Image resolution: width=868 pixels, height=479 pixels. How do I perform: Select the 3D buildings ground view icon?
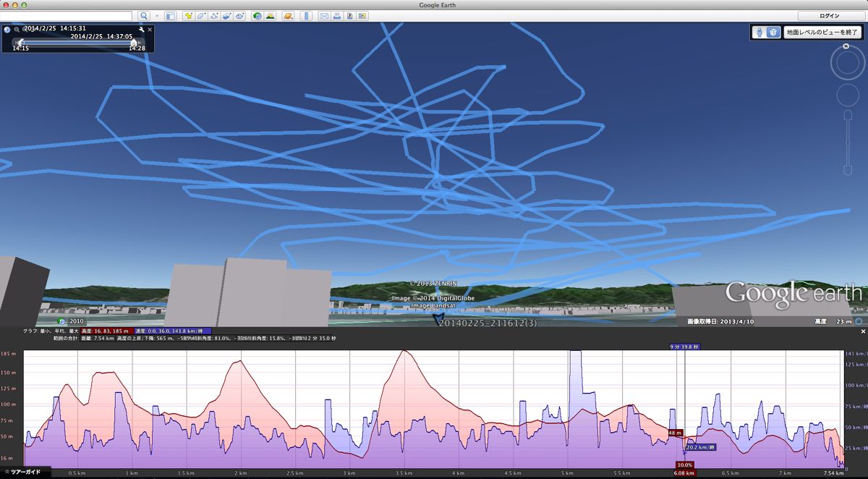pyautogui.click(x=773, y=33)
